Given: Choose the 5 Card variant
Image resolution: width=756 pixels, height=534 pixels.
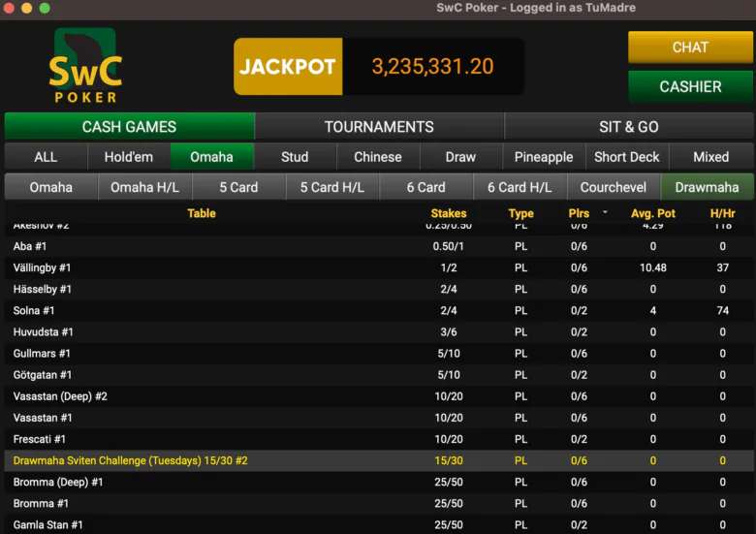Looking at the screenshot, I should pyautogui.click(x=238, y=187).
